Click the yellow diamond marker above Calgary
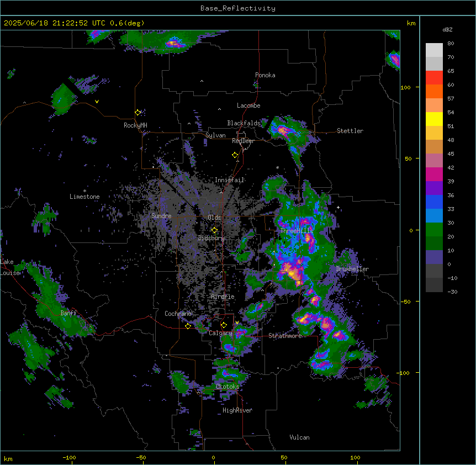Viewport: 476px width, 465px height. point(224,325)
